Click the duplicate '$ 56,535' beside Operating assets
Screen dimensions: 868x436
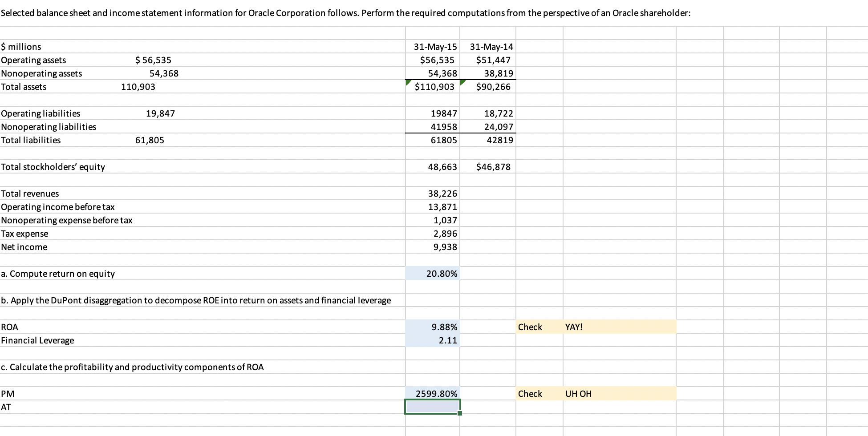click(x=153, y=60)
